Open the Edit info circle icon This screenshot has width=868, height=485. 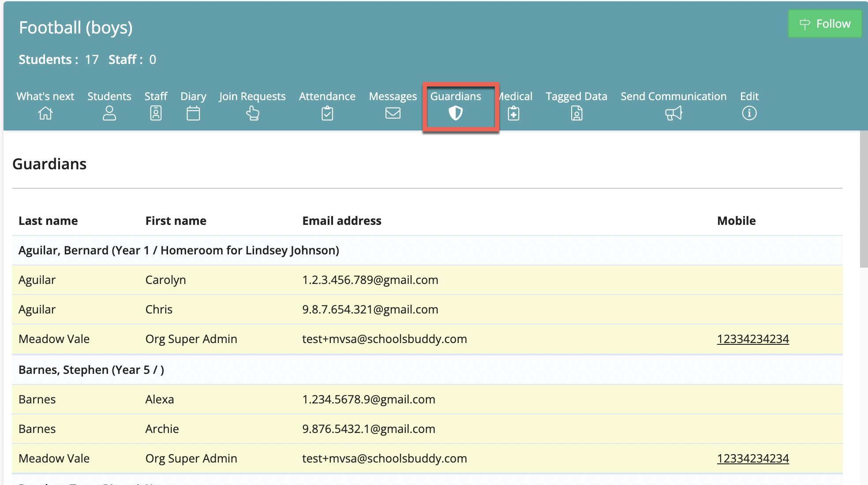tap(749, 113)
